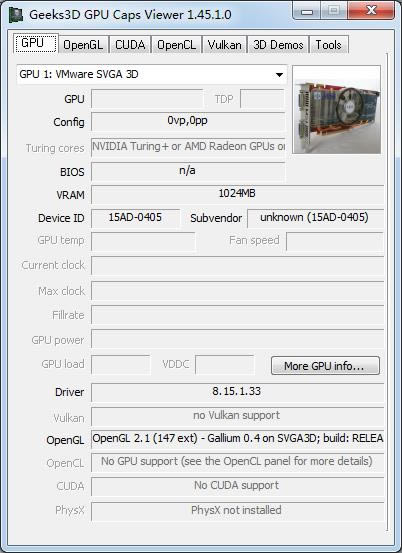Open the Tools tab
The image size is (402, 553).
coord(329,45)
